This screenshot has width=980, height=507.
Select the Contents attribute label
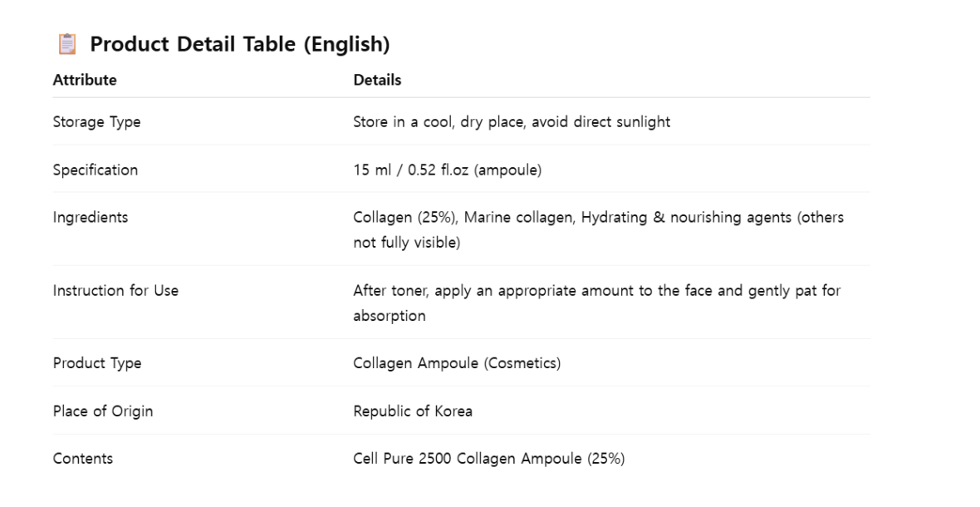[x=83, y=459]
